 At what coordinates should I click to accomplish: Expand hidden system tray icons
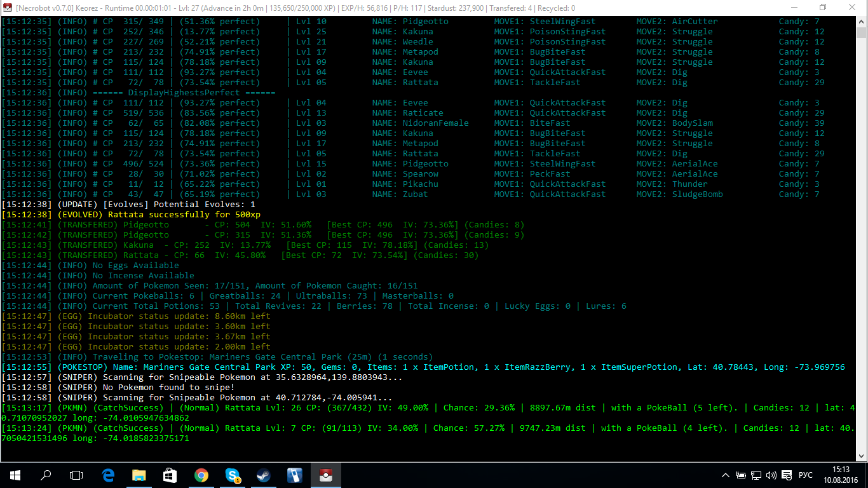click(x=726, y=475)
